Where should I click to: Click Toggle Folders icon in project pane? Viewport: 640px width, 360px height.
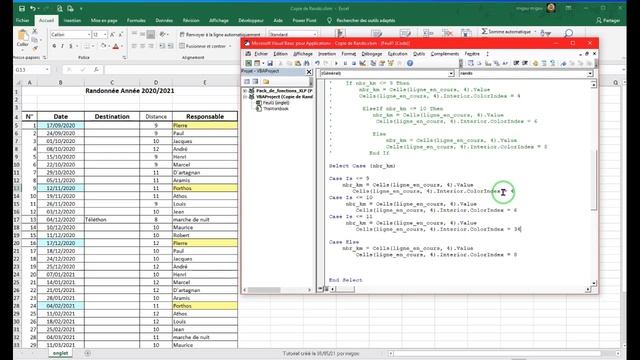click(x=266, y=82)
